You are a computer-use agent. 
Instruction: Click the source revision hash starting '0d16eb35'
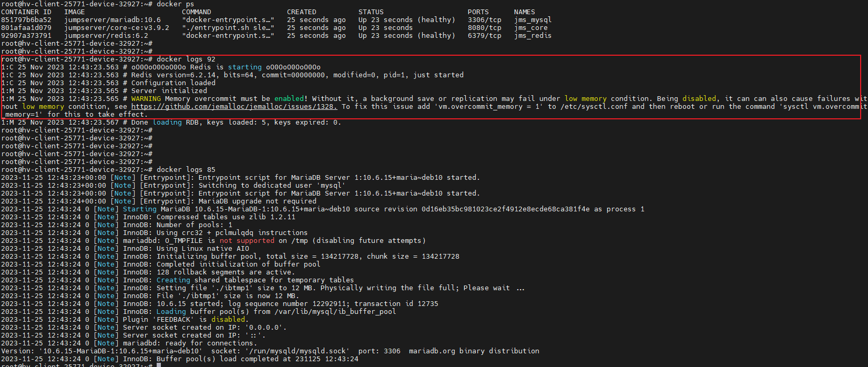506,209
